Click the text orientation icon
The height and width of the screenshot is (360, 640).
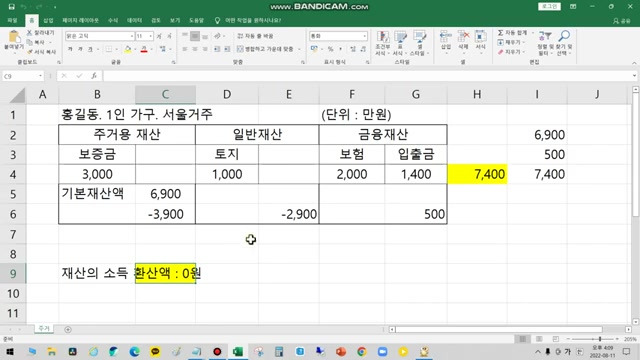[218, 36]
